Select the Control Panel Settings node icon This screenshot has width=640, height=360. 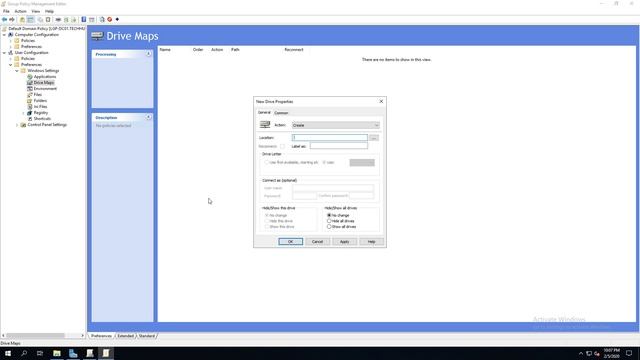coord(23,125)
